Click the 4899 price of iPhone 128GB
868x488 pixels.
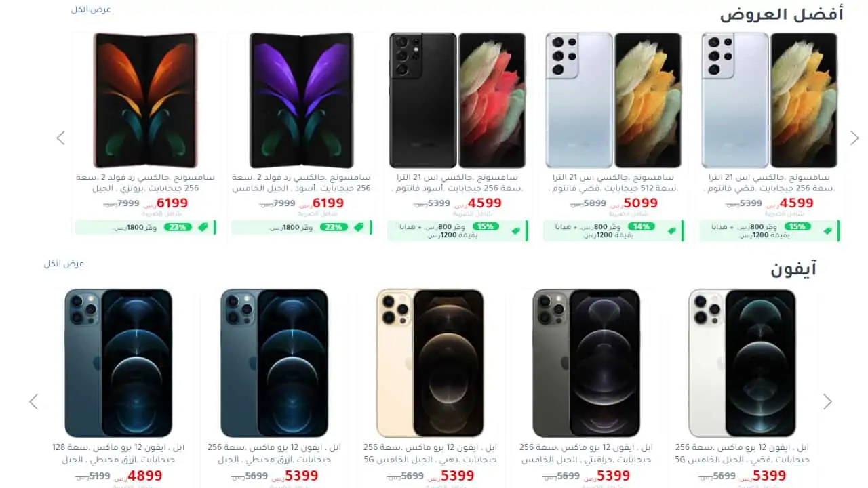[146, 476]
